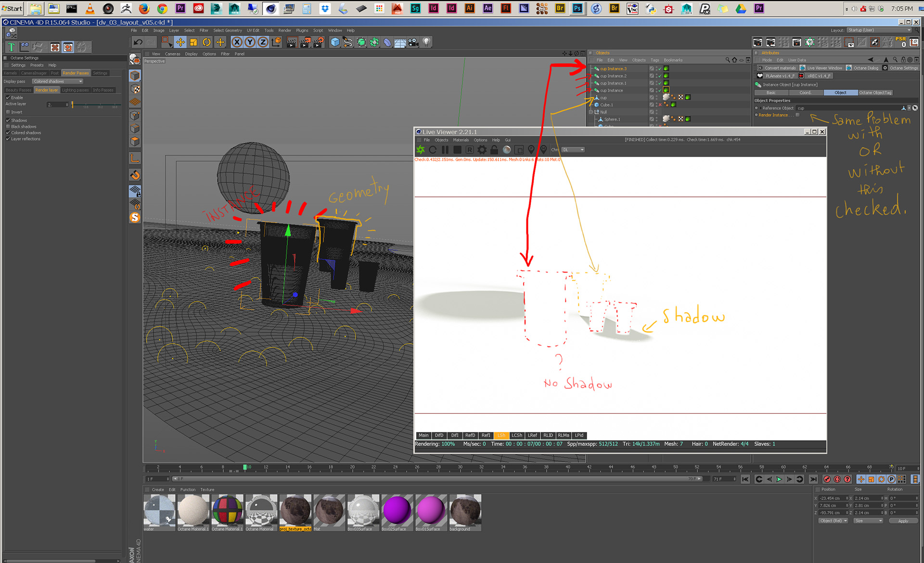Select the water material thumbnail
Screen dimensions: 924x563
159,513
